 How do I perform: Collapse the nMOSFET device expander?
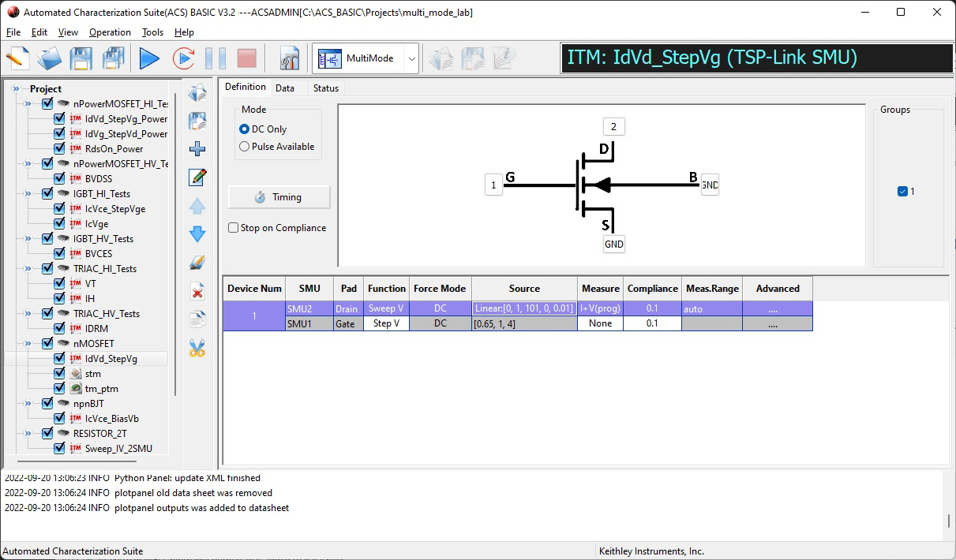point(28,344)
